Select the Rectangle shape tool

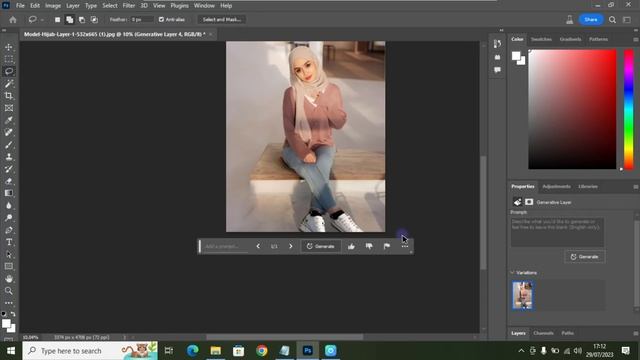9,266
